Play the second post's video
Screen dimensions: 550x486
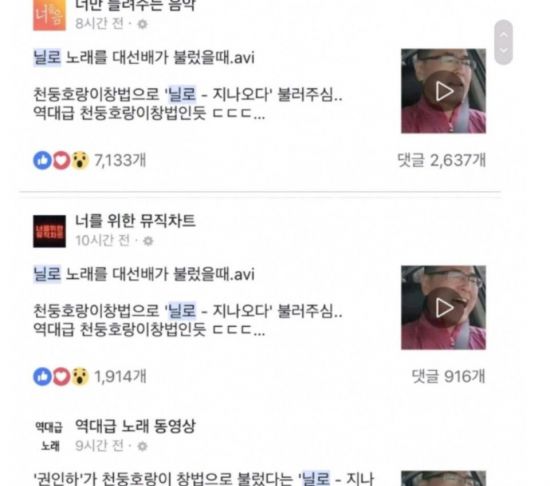444,308
